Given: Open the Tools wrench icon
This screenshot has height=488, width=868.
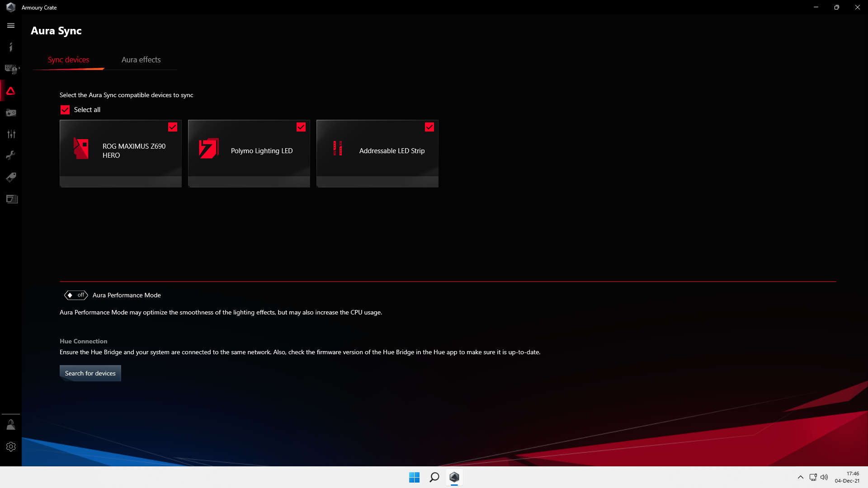Looking at the screenshot, I should pos(11,155).
